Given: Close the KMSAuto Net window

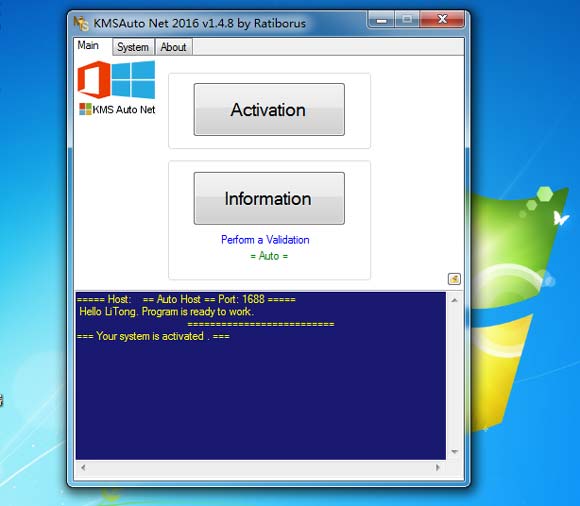Looking at the screenshot, I should click(442, 19).
